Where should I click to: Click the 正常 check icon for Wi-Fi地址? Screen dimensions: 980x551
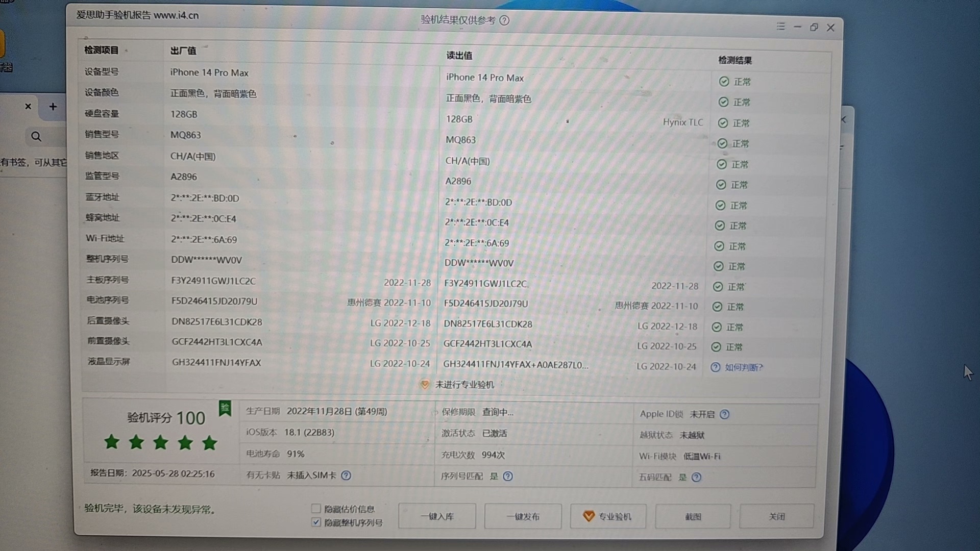tap(719, 246)
